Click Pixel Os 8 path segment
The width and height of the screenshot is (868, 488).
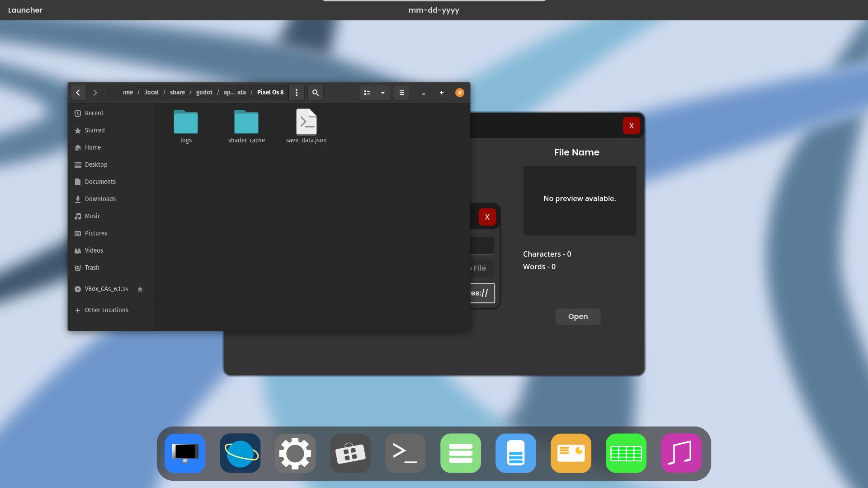tap(270, 93)
